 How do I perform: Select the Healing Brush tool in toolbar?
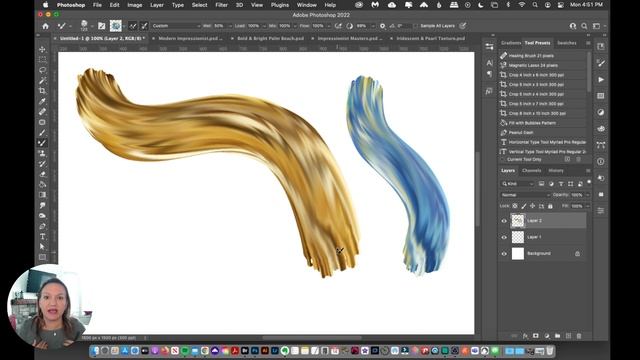tap(42, 111)
